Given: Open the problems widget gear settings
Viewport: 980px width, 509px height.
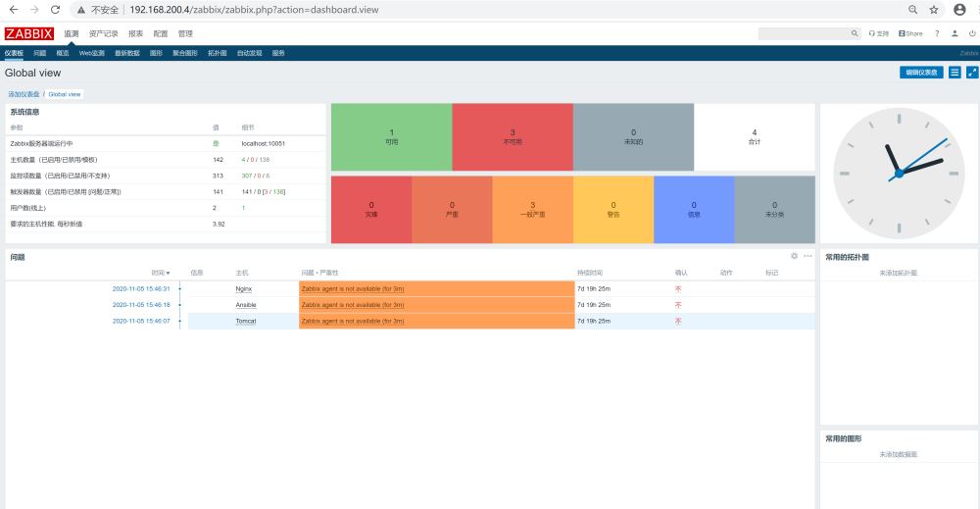Looking at the screenshot, I should click(x=795, y=256).
